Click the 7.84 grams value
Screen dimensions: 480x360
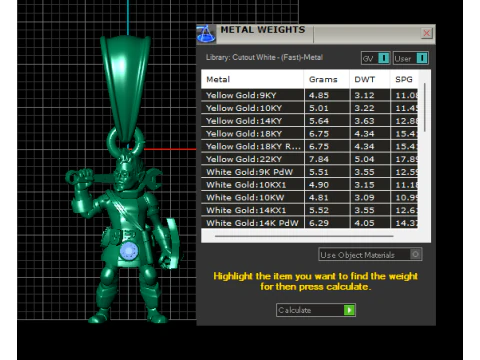point(319,159)
